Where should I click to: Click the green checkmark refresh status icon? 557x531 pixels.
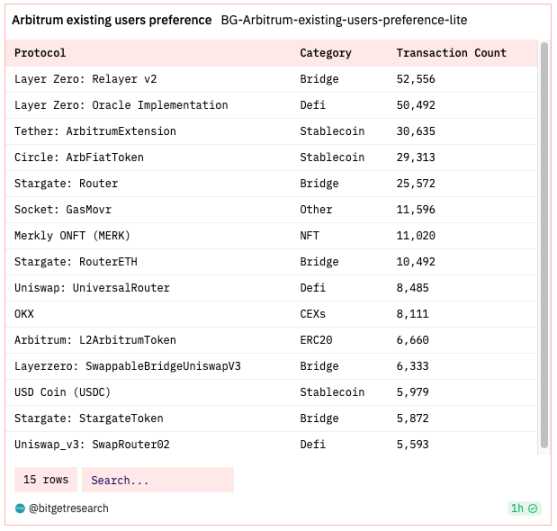click(532, 508)
